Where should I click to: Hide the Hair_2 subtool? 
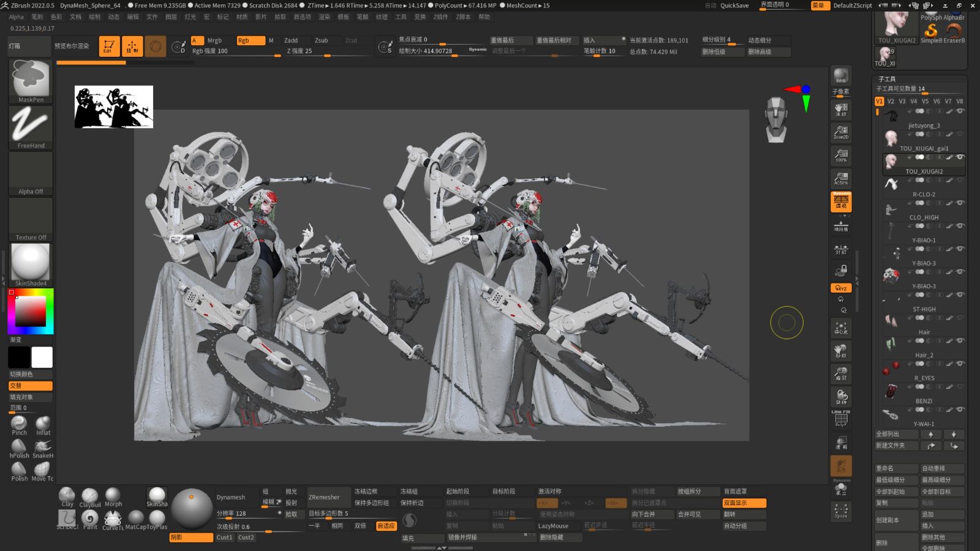960,341
